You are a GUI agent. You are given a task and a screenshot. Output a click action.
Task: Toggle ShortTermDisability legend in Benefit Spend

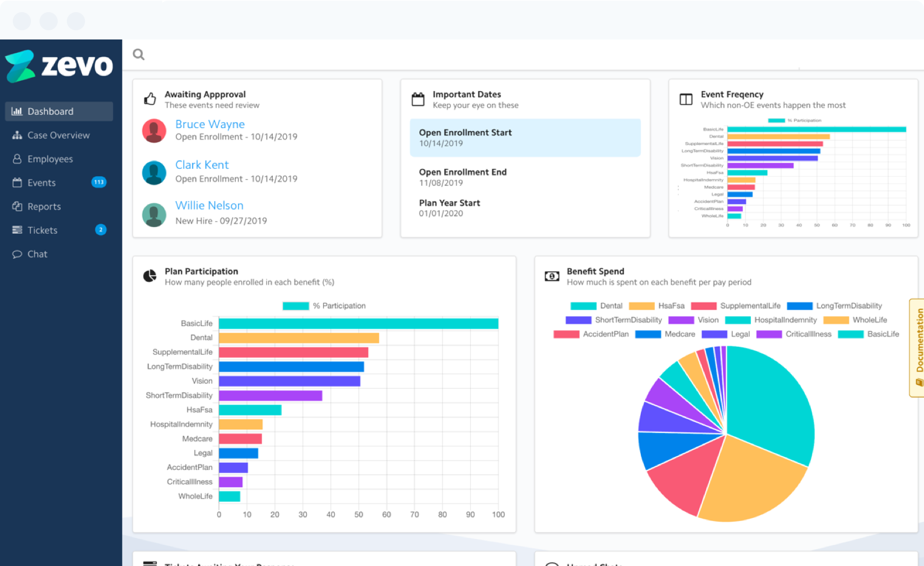click(614, 320)
